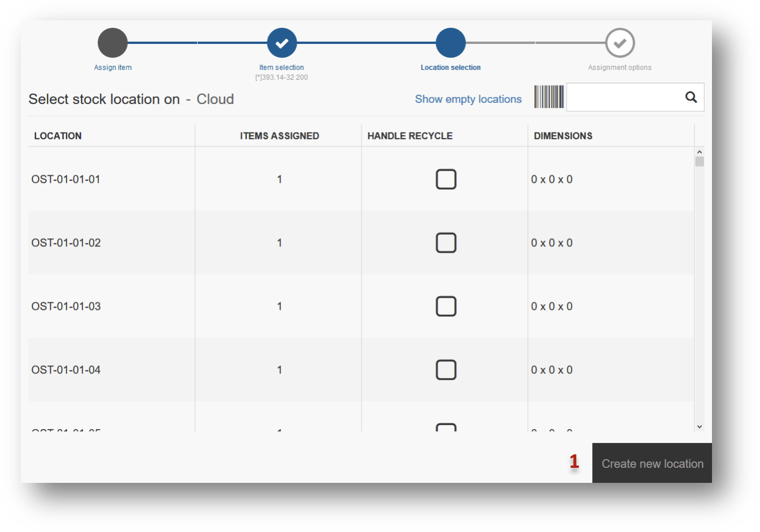The width and height of the screenshot is (760, 532).
Task: Click the Dimensions column header
Action: coord(563,136)
